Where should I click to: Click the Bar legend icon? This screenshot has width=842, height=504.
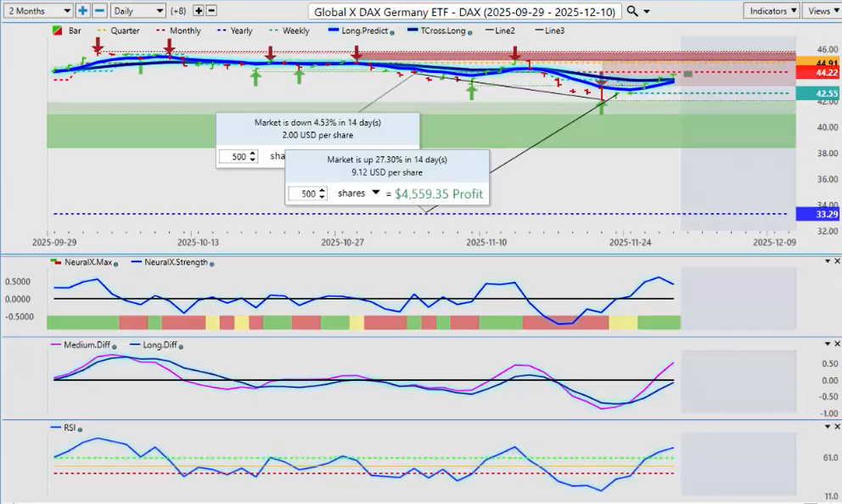point(57,31)
